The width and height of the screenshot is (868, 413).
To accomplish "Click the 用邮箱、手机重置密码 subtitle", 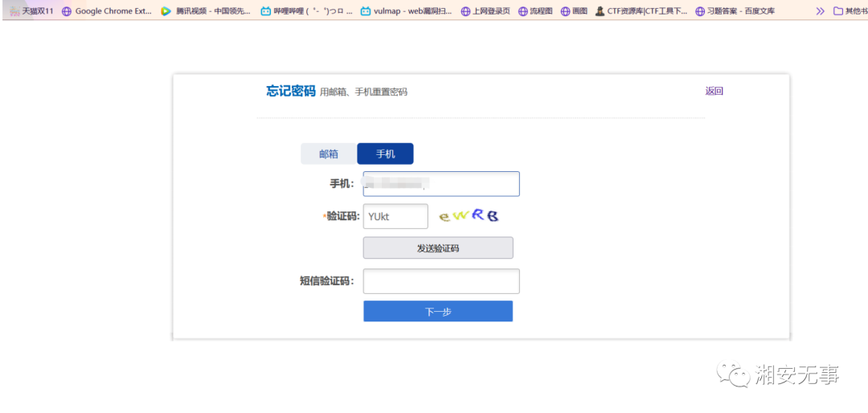I will [364, 92].
